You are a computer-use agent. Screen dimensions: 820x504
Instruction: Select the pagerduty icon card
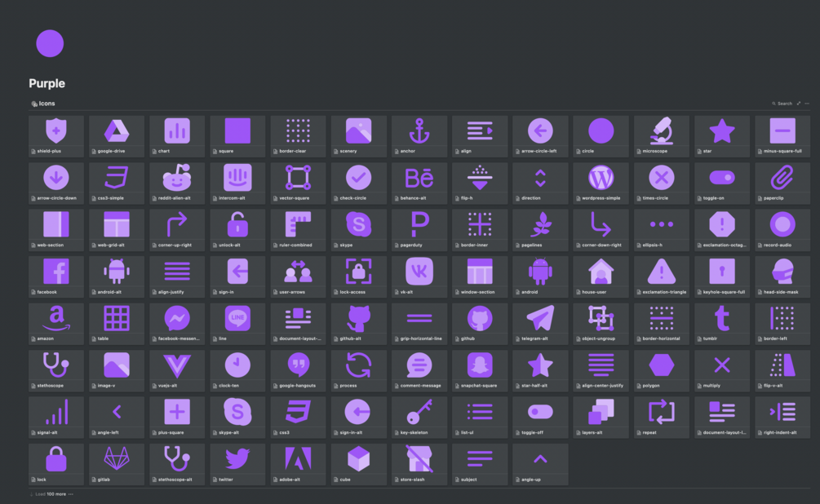click(x=419, y=229)
